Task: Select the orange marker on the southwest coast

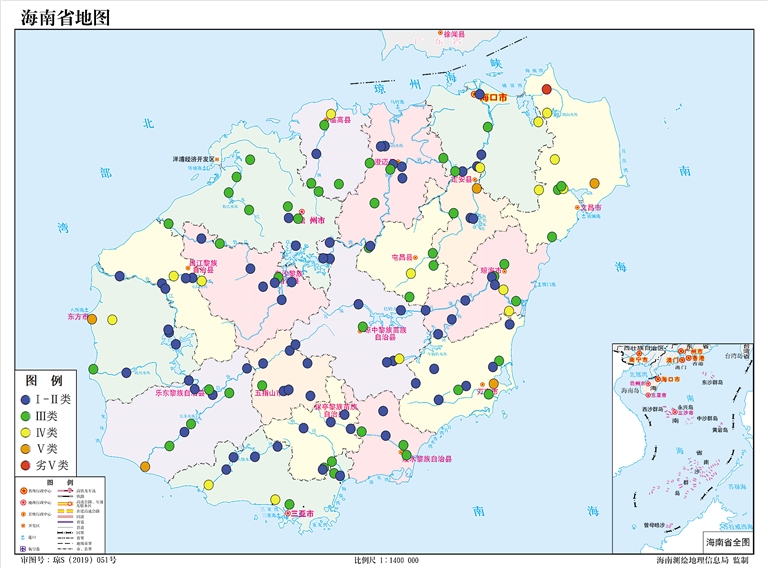Action: pos(146,467)
